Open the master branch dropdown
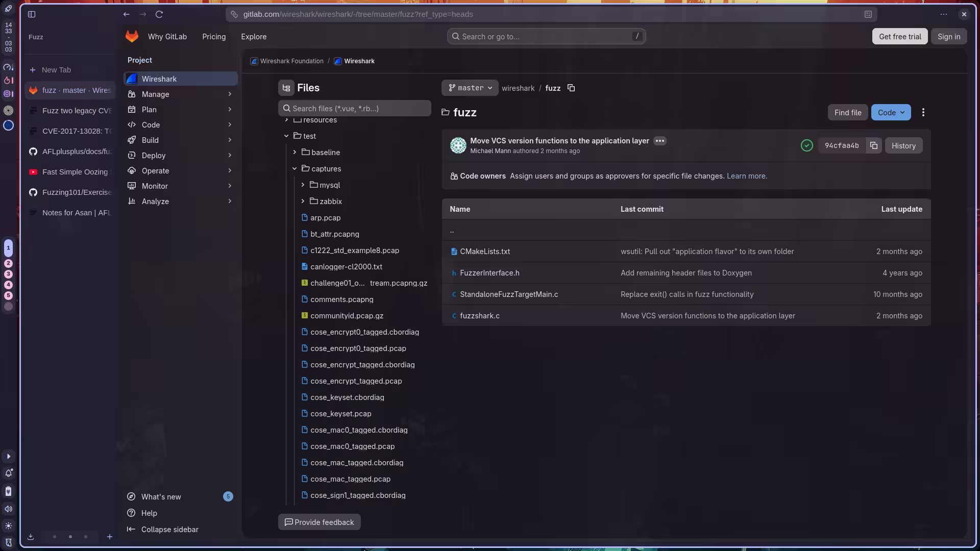980x551 pixels. [470, 88]
